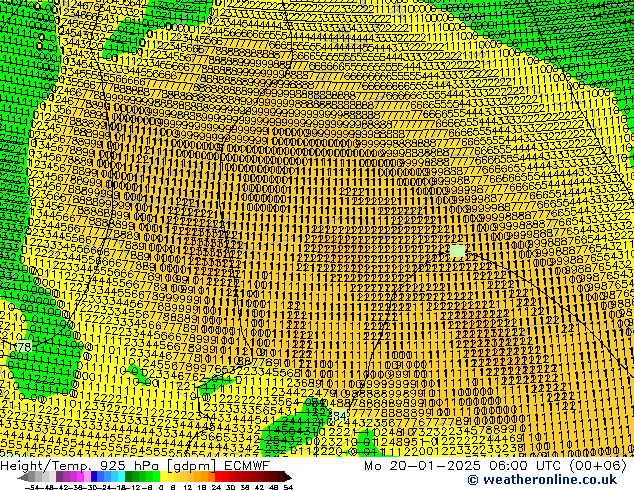The width and height of the screenshot is (634, 490).
Task: Click the date 'Mo 20-01-2025'
Action: click(423, 466)
